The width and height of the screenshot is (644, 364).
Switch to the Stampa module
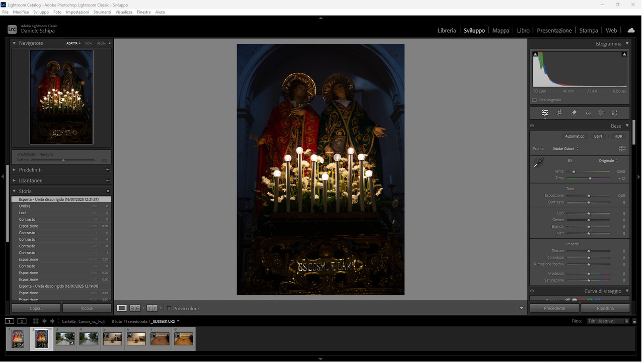tap(589, 30)
